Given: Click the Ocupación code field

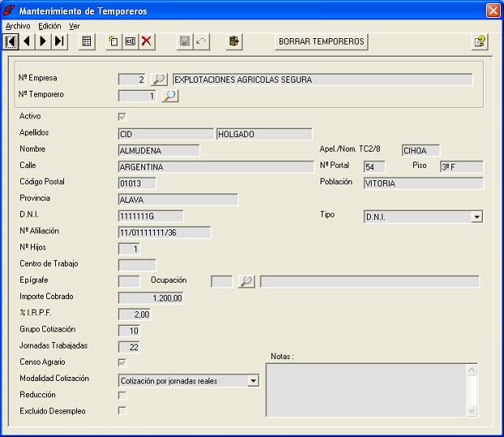Looking at the screenshot, I should [x=222, y=282].
